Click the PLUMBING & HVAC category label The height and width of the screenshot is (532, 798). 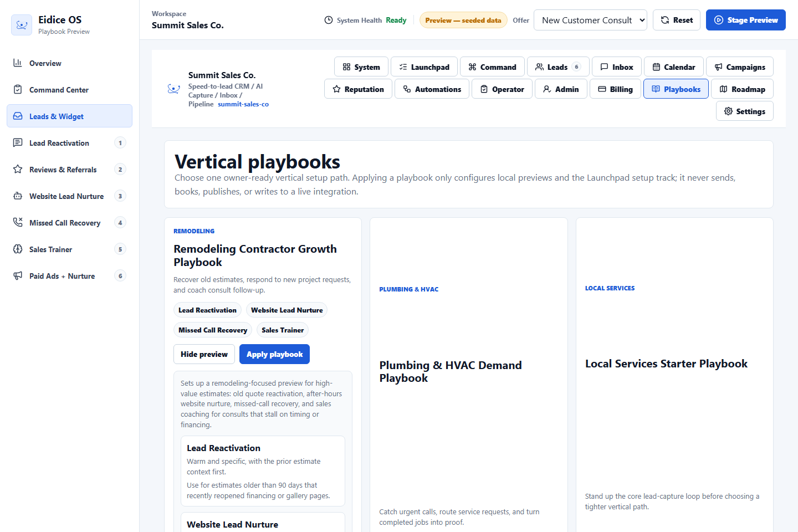click(409, 289)
